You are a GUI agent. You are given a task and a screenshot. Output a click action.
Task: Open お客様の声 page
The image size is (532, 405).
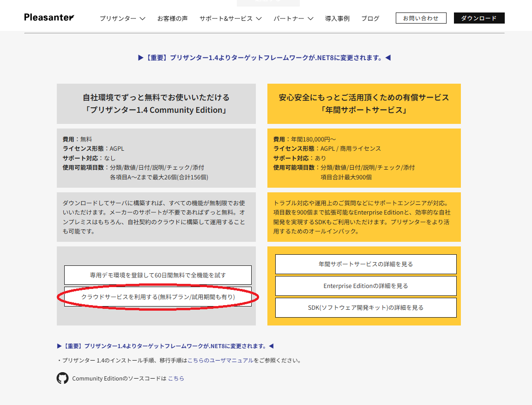pos(172,18)
